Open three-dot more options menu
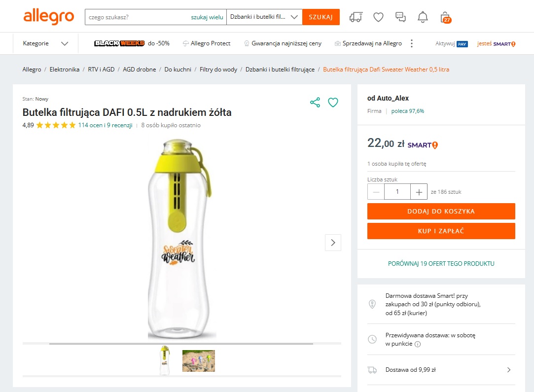The image size is (534, 392). (x=412, y=43)
